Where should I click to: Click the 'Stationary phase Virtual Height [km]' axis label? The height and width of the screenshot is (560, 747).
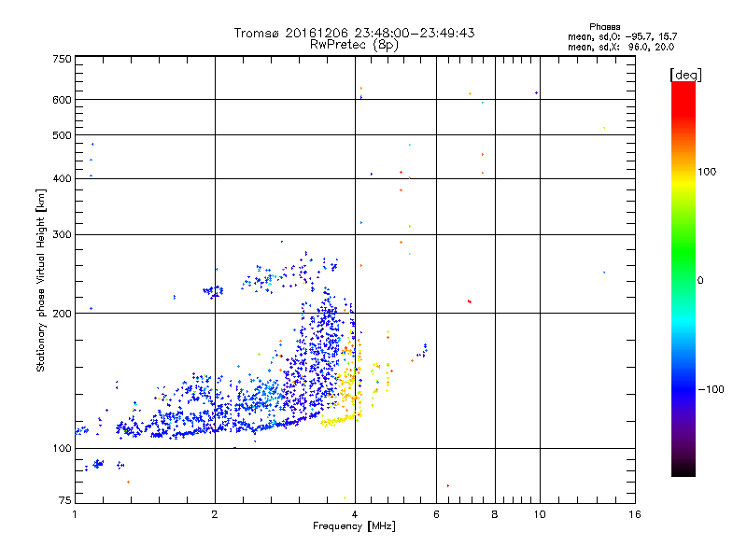(x=40, y=280)
